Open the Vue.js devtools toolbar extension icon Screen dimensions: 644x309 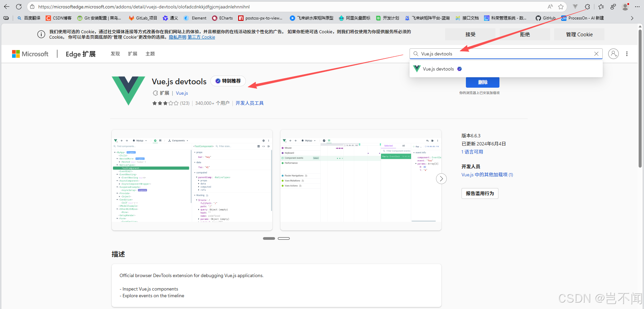(575, 7)
